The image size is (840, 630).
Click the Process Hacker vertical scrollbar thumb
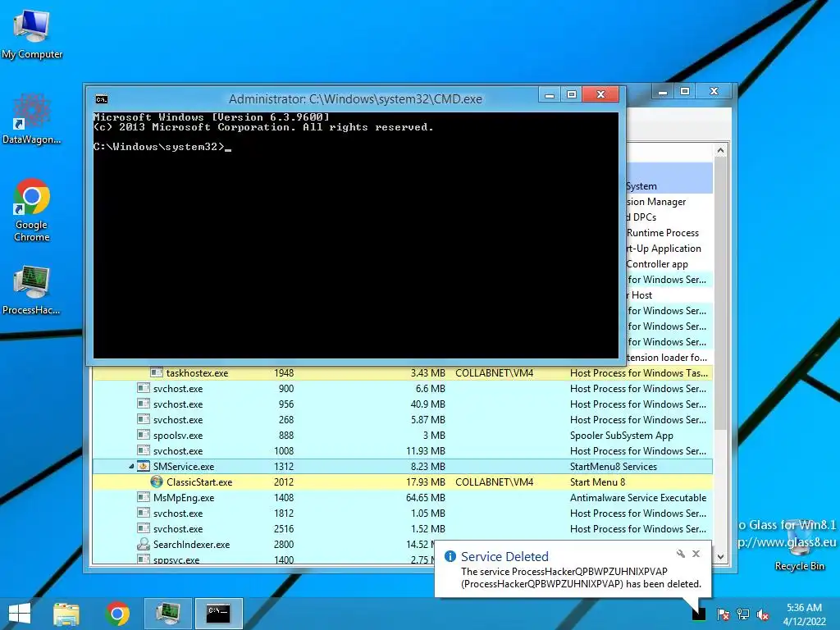coord(720,293)
